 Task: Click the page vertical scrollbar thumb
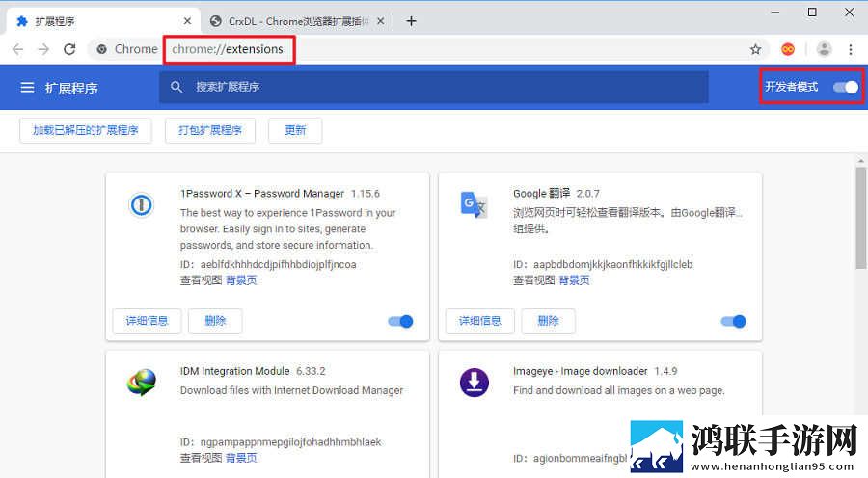(861, 219)
